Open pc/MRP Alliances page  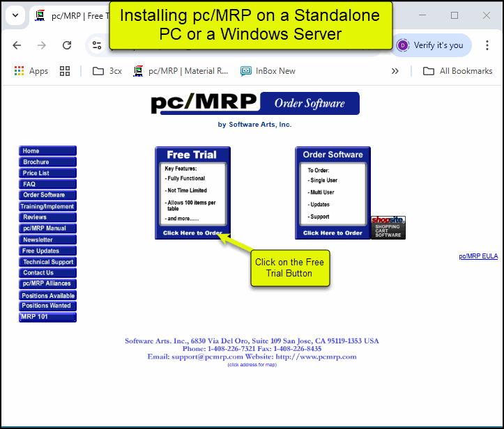(x=47, y=283)
